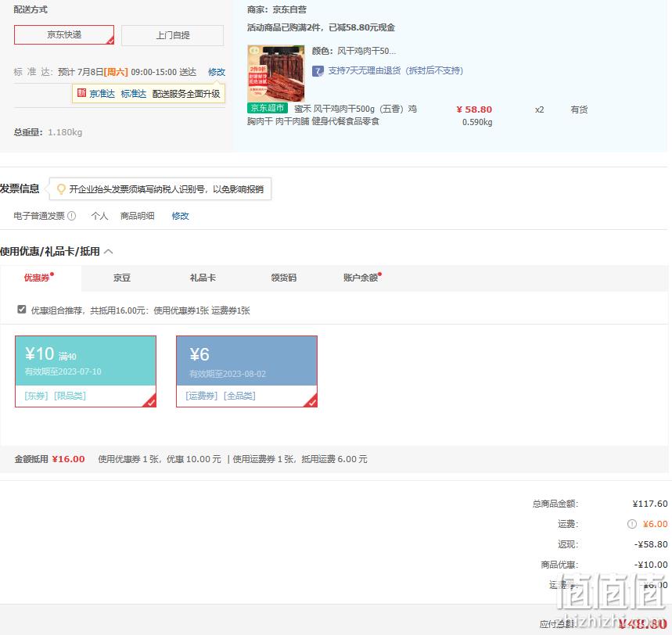Click the 有货 stock status
This screenshot has width=672, height=635.
pos(579,109)
